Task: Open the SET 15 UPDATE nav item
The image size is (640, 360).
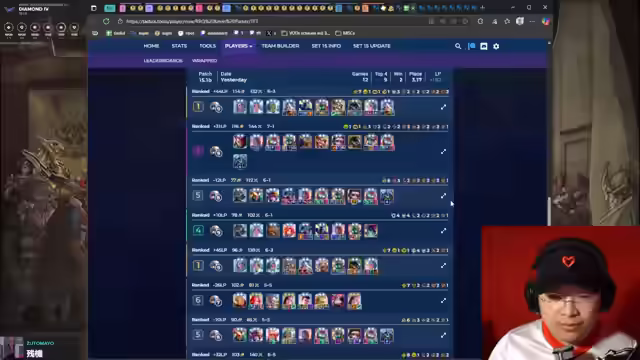Action: 372,46
